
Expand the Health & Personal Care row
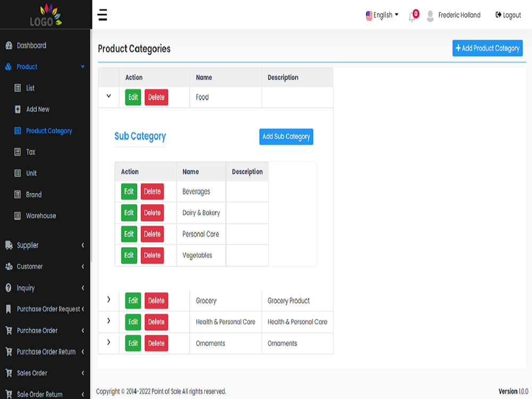[x=109, y=321]
